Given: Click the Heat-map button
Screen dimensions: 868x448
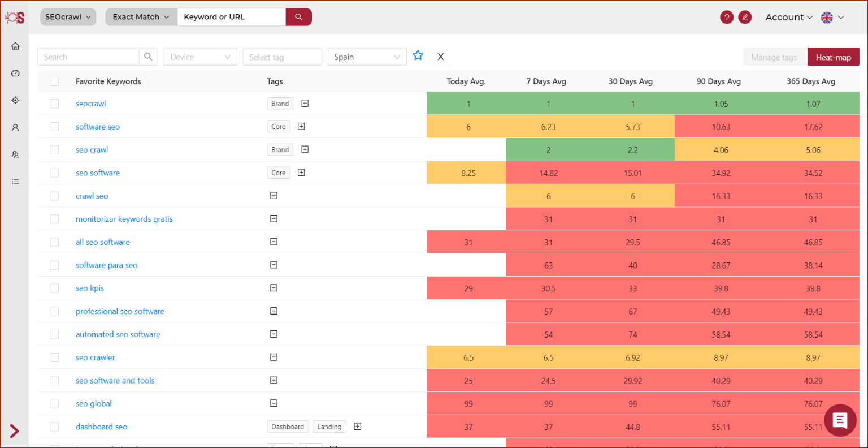Looking at the screenshot, I should 833,57.
